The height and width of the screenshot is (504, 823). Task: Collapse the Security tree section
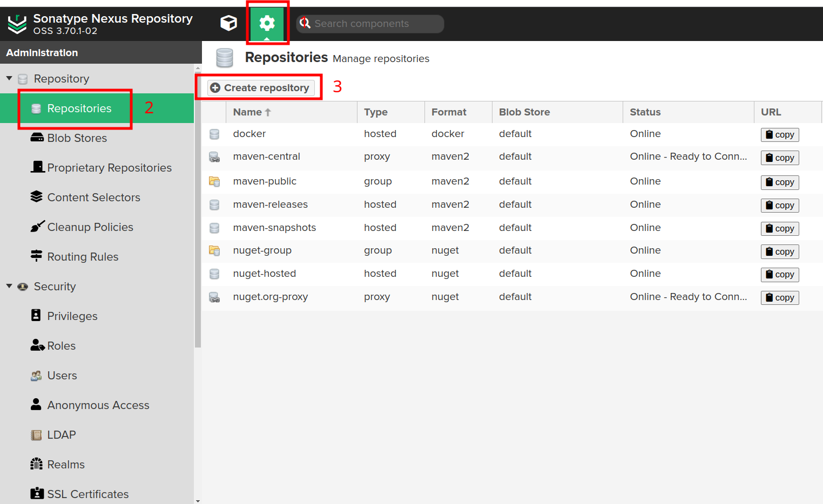click(x=9, y=287)
